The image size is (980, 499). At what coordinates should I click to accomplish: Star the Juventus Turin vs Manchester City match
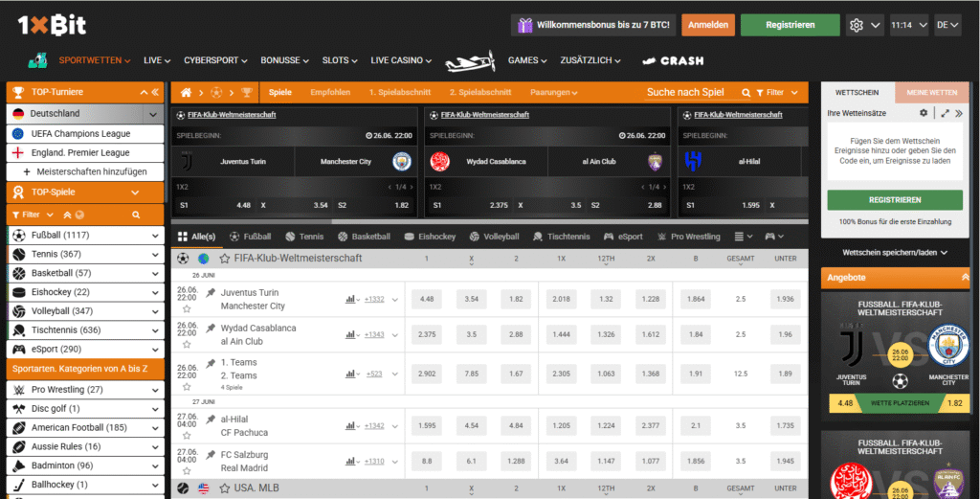click(187, 309)
